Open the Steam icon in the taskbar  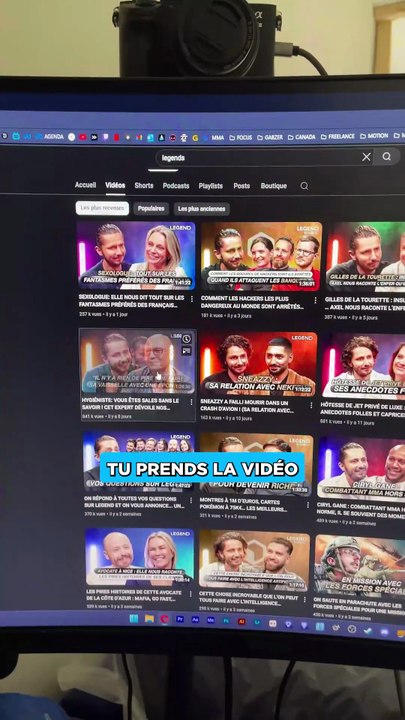pos(367,630)
